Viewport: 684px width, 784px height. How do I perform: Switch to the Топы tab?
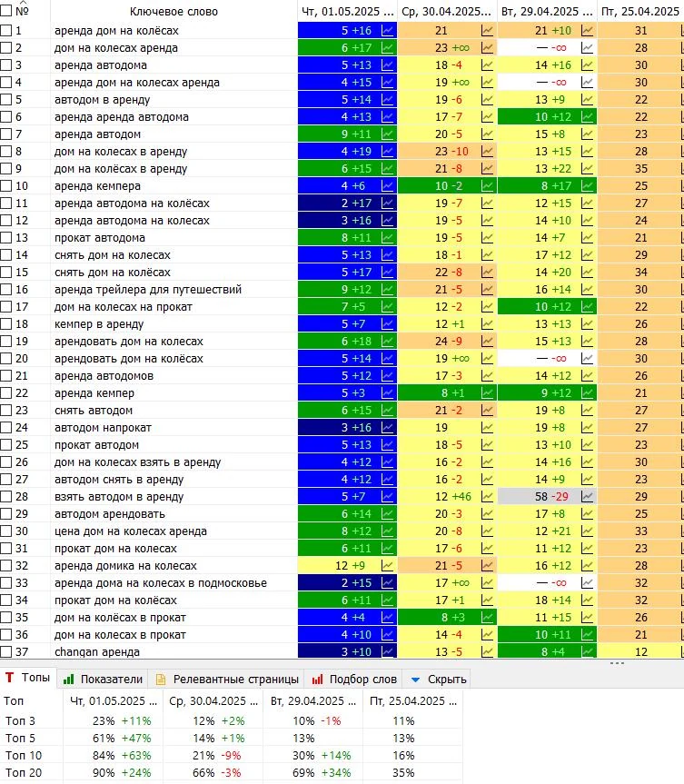tap(28, 678)
